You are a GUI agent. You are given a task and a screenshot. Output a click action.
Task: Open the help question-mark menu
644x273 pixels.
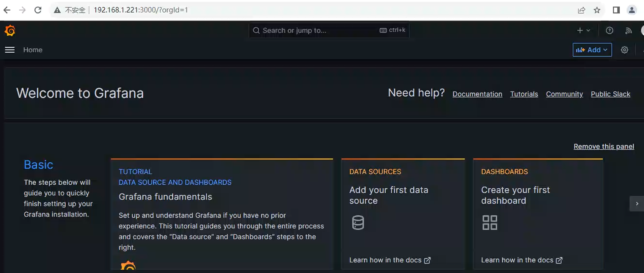click(609, 30)
